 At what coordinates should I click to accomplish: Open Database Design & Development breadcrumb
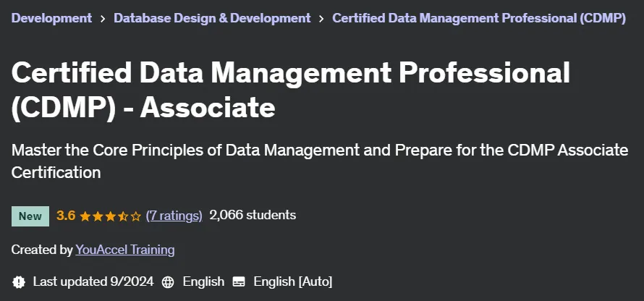[x=212, y=18]
